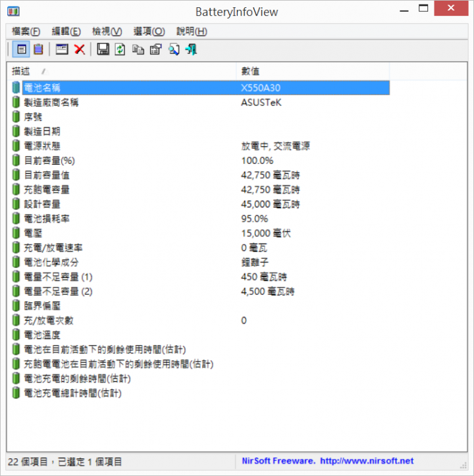This screenshot has height=476, width=474.
Task: Select the 4,500 毫瓦時 value
Action: 267,292
